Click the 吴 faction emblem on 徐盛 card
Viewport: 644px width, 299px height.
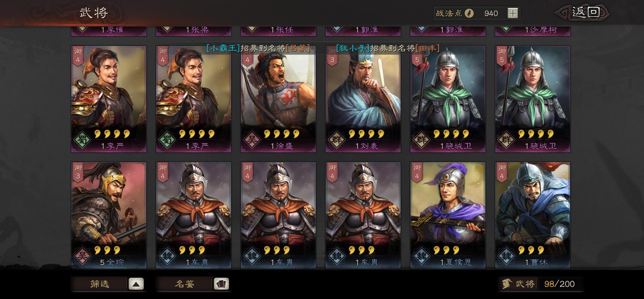252,140
